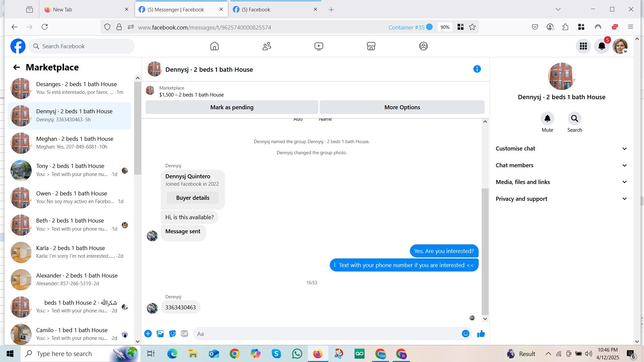Screen dimensions: 644x362
Task: Open Owen conversation
Action: (69, 197)
